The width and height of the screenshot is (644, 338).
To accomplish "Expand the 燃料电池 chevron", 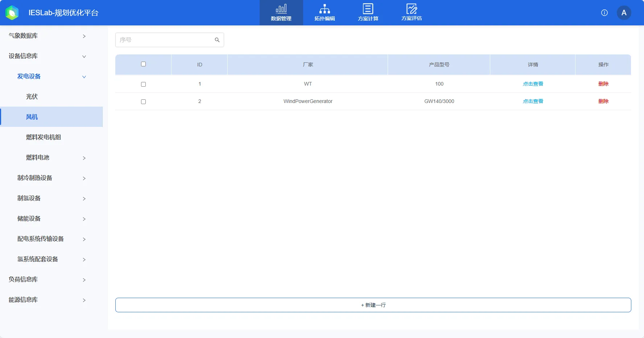I will coord(84,158).
